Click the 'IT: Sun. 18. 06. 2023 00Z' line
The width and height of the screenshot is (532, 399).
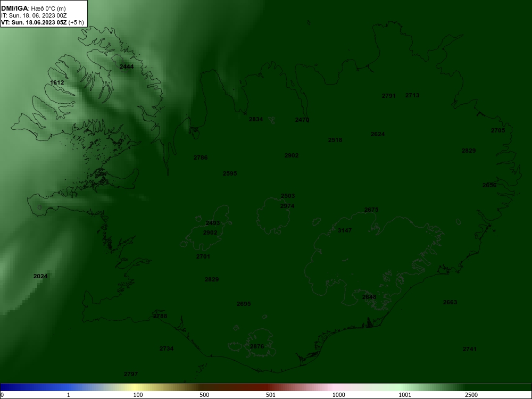click(x=34, y=15)
